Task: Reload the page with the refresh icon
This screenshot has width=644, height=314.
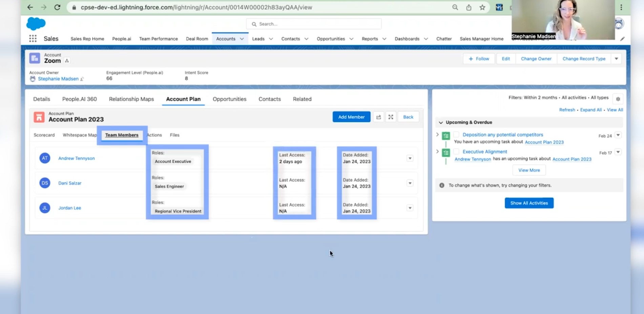Action: [x=57, y=7]
